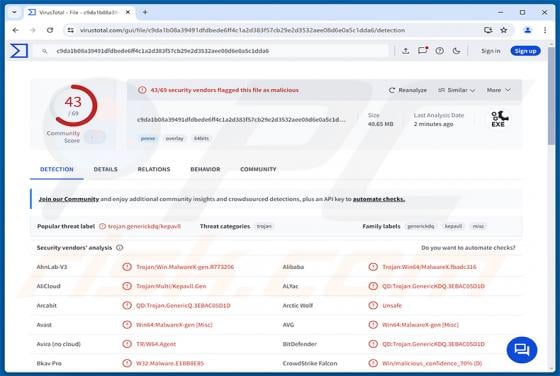
Task: Click the browser address bar URL
Action: [x=242, y=30]
